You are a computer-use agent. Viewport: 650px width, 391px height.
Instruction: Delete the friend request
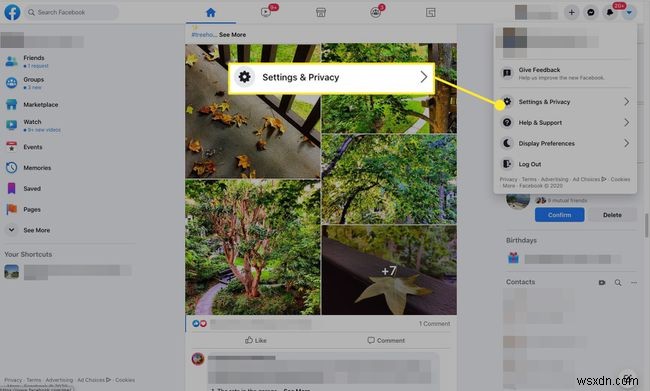[x=612, y=215]
